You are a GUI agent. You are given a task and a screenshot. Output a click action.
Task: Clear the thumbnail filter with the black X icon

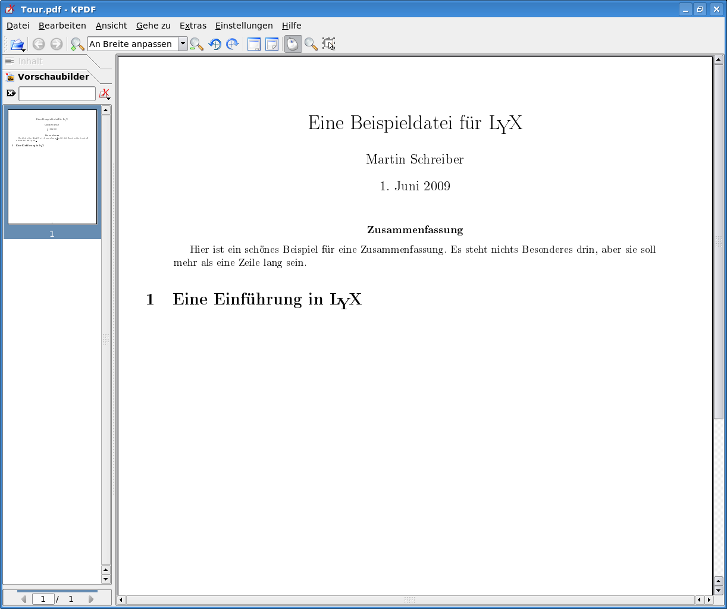(11, 93)
